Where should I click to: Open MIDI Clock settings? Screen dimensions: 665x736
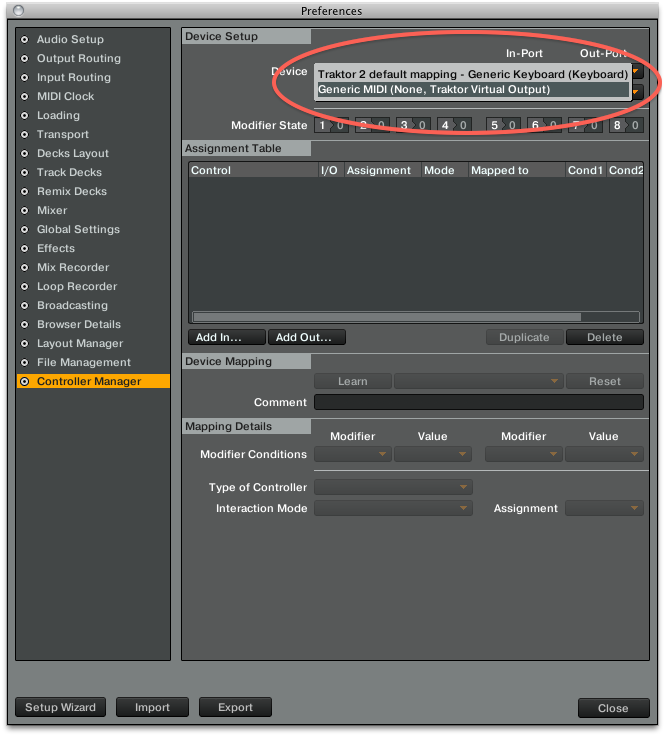coord(93,96)
